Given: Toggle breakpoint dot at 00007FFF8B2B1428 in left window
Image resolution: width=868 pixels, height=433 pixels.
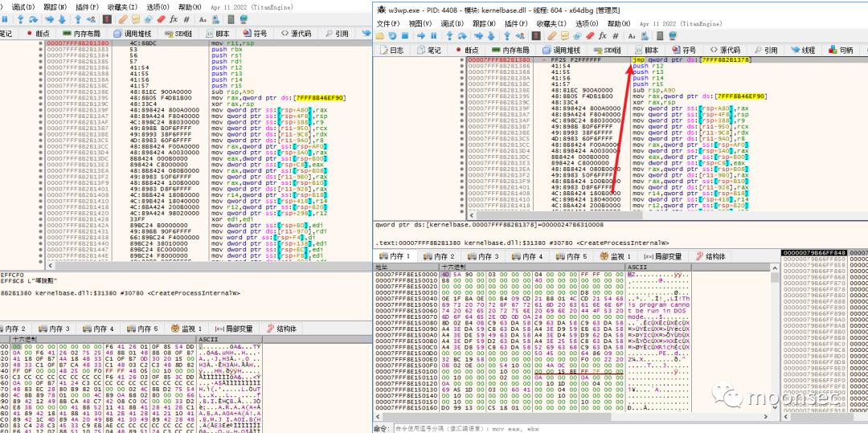Looking at the screenshot, I should click(41, 219).
